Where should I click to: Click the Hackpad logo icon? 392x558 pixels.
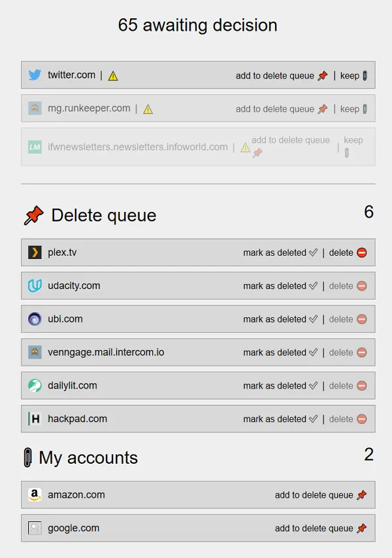tap(35, 419)
